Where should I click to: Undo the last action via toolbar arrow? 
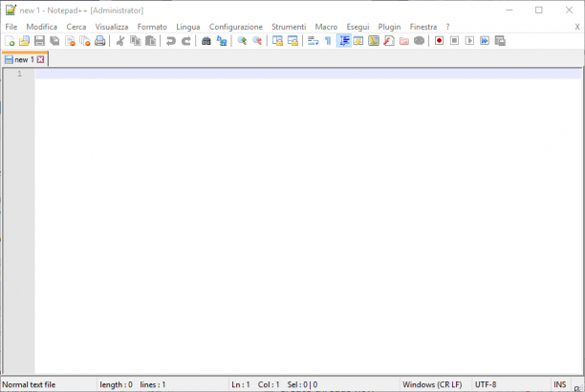tap(170, 41)
